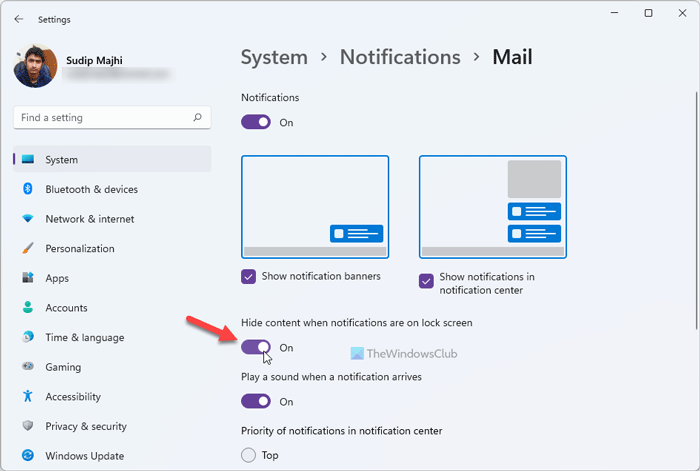Click the Windows Update icon
Viewport: 700px width, 471px height.
tap(28, 455)
